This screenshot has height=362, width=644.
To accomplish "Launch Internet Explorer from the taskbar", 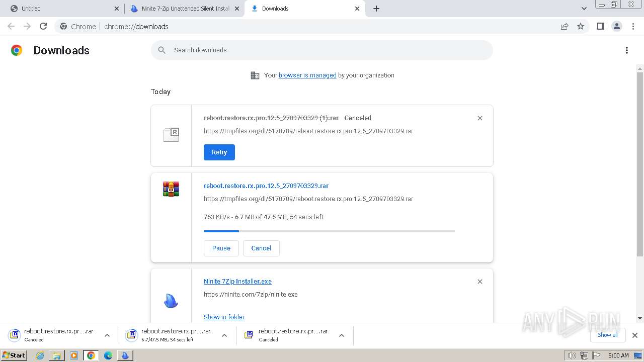I will (x=40, y=355).
